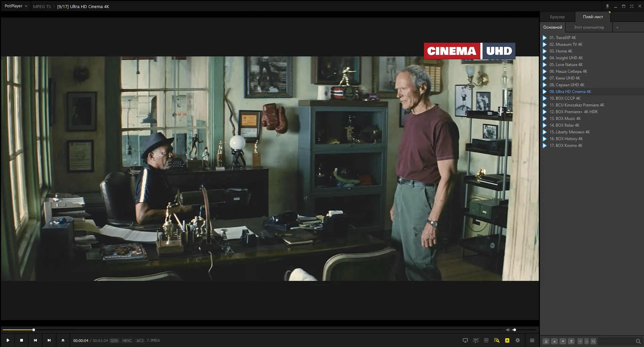Viewport: 644px width, 347px height.
Task: Toggle the yellow playlist panel button
Action: click(x=507, y=340)
